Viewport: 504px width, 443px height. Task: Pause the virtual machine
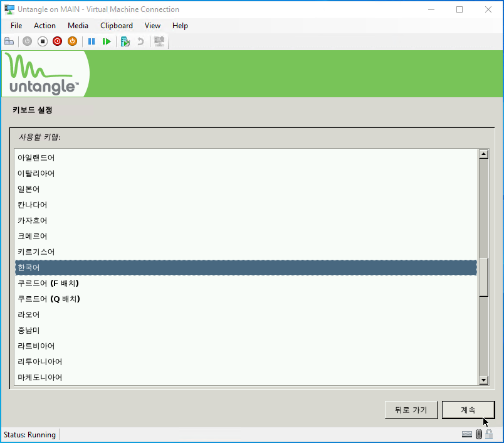pyautogui.click(x=92, y=41)
